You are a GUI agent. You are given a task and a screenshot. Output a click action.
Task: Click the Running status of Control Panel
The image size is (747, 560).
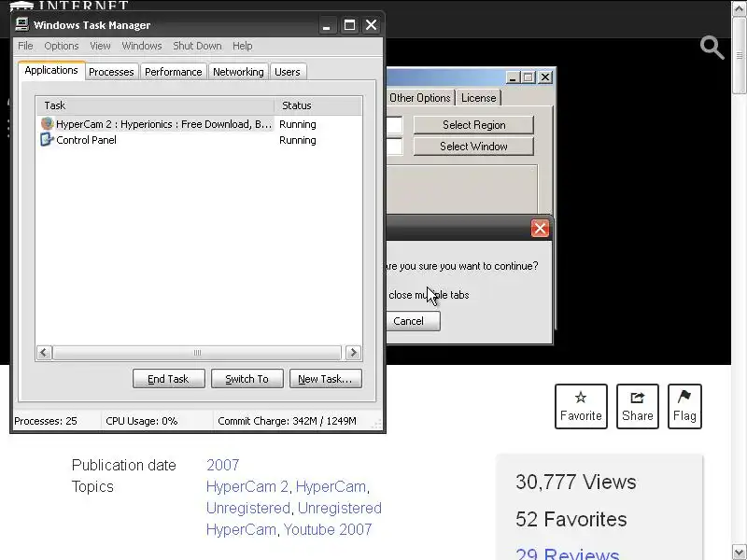tap(298, 140)
